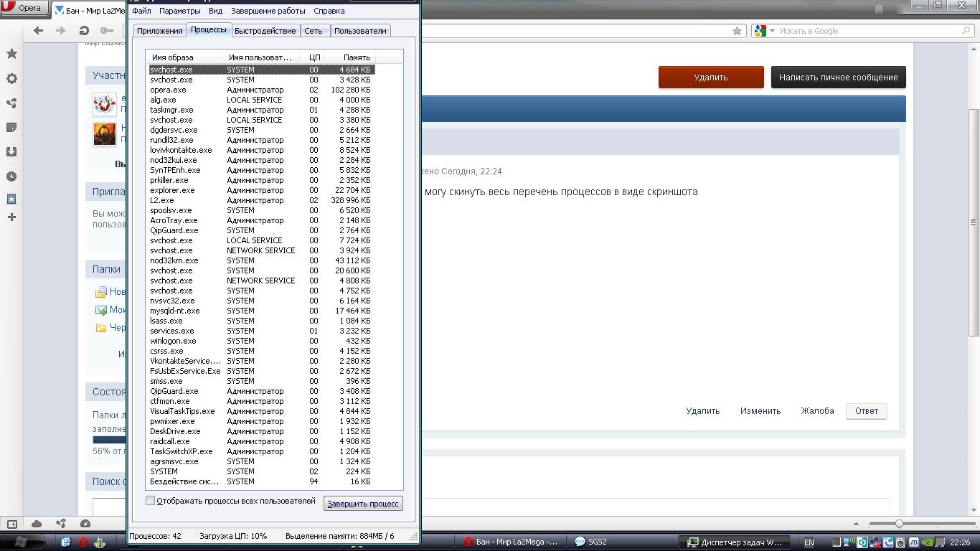Image resolution: width=980 pixels, height=551 pixels.
Task: Open the Параметры menu in Task Manager
Action: tap(180, 11)
